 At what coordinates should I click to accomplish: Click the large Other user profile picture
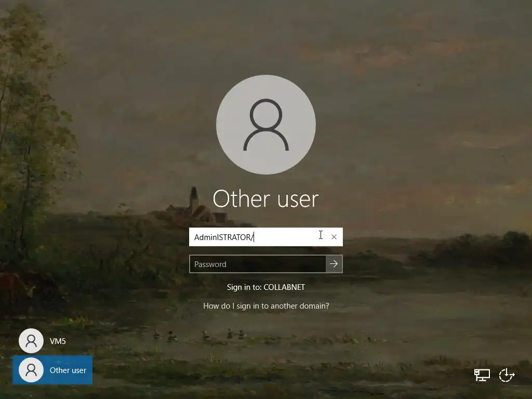(266, 125)
